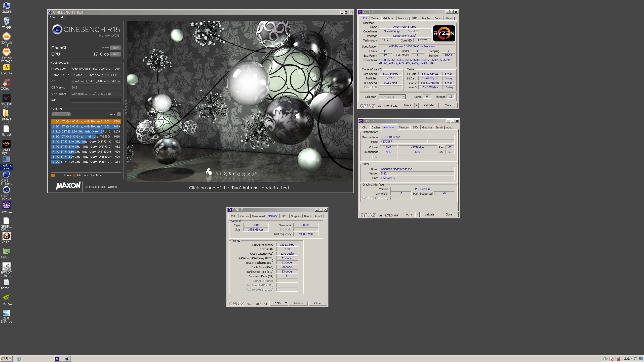
Task: Run the OpenGL test in Cinebench
Action: 115,48
